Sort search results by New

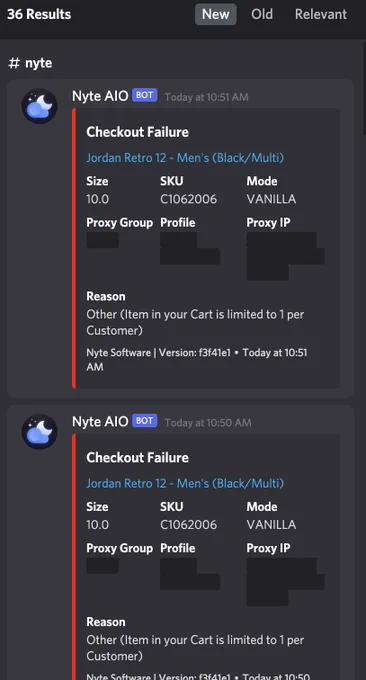pos(216,14)
